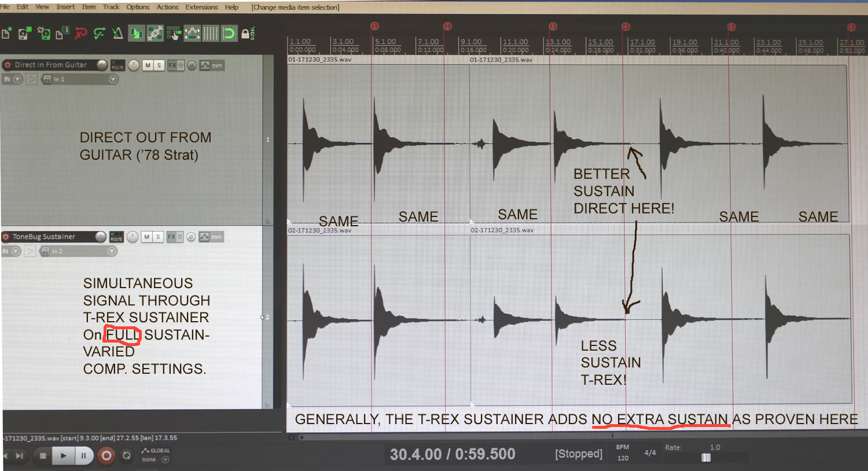Open input FX icon beside In 1
Screen dimensions: 868x471
[47, 79]
